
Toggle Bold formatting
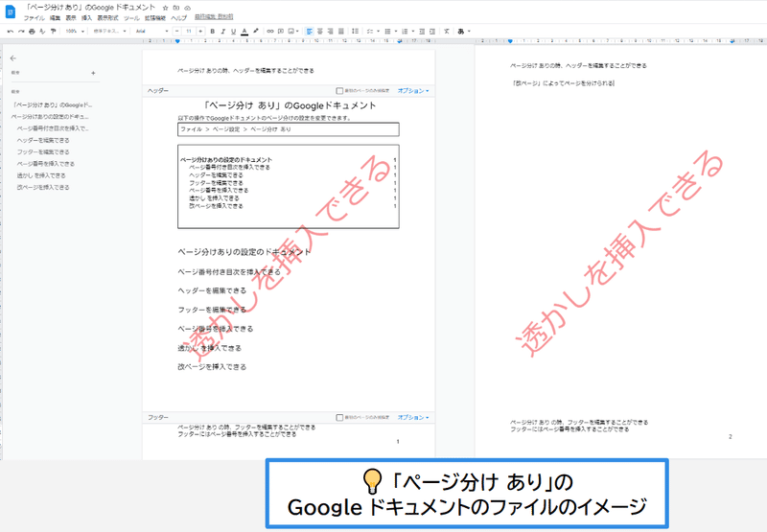[212, 32]
